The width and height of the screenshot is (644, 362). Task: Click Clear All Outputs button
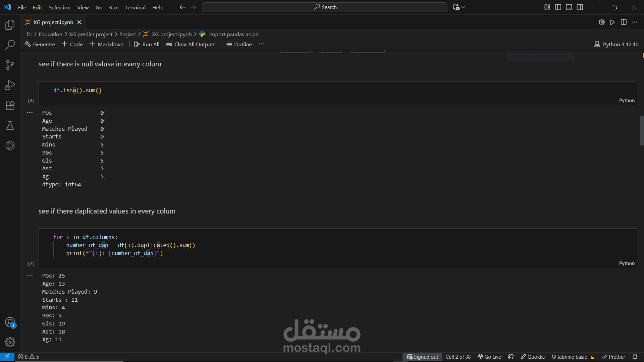pos(191,44)
